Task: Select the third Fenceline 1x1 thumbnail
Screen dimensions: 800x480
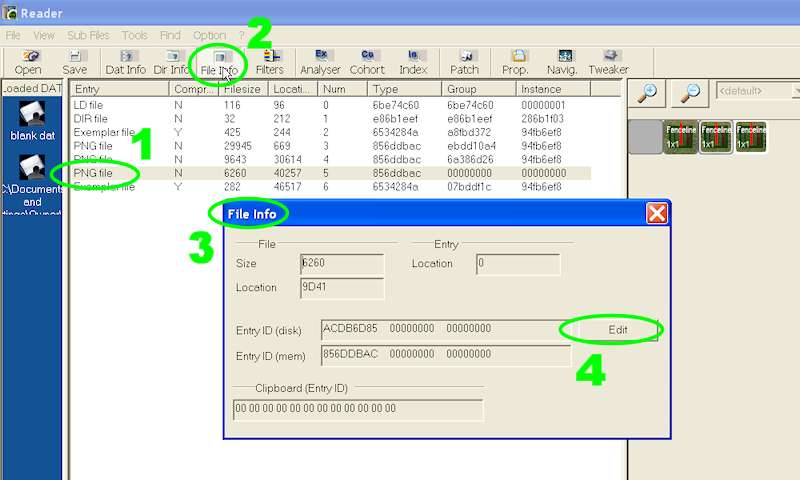Action: 751,137
